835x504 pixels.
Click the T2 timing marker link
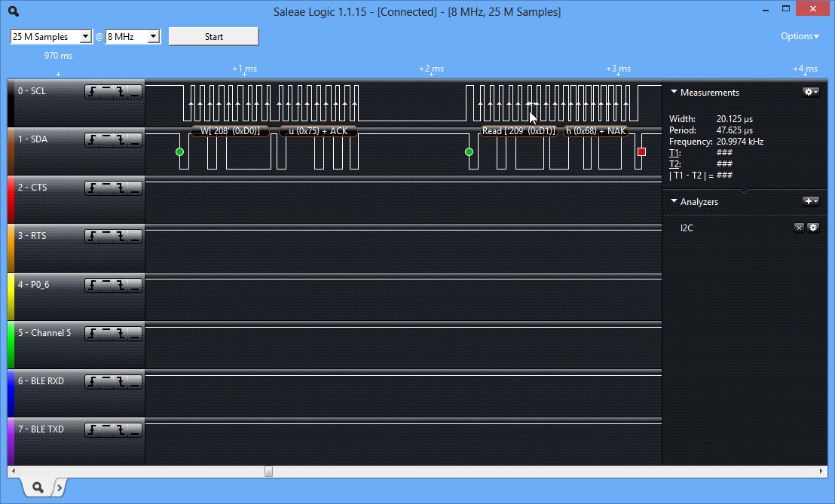tap(674, 164)
